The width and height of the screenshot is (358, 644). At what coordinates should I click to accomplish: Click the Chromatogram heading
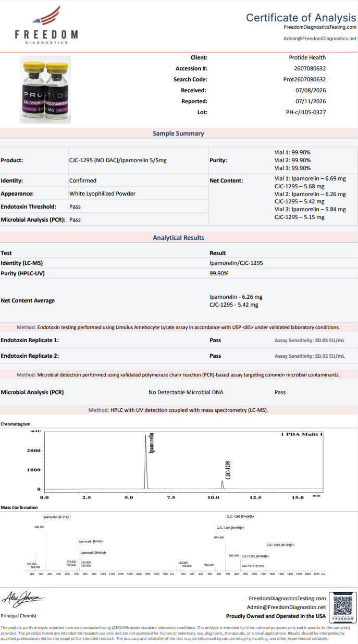tap(16, 424)
